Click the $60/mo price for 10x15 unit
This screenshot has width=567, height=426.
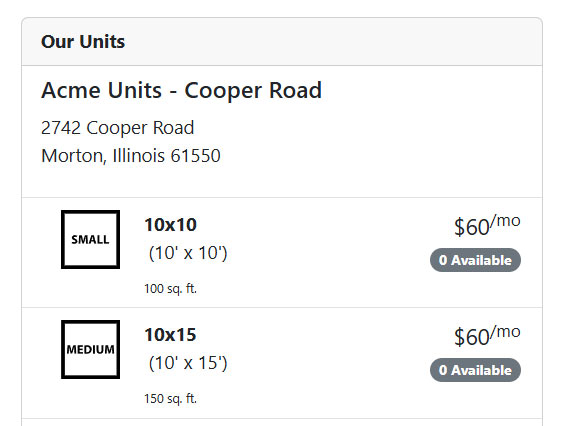(487, 336)
